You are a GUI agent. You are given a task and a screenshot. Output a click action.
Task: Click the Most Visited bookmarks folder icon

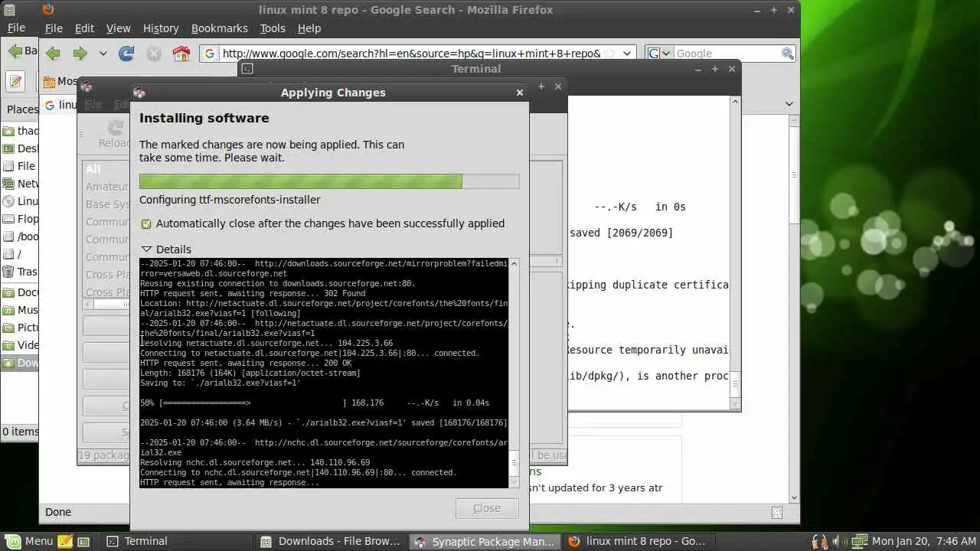coord(49,81)
